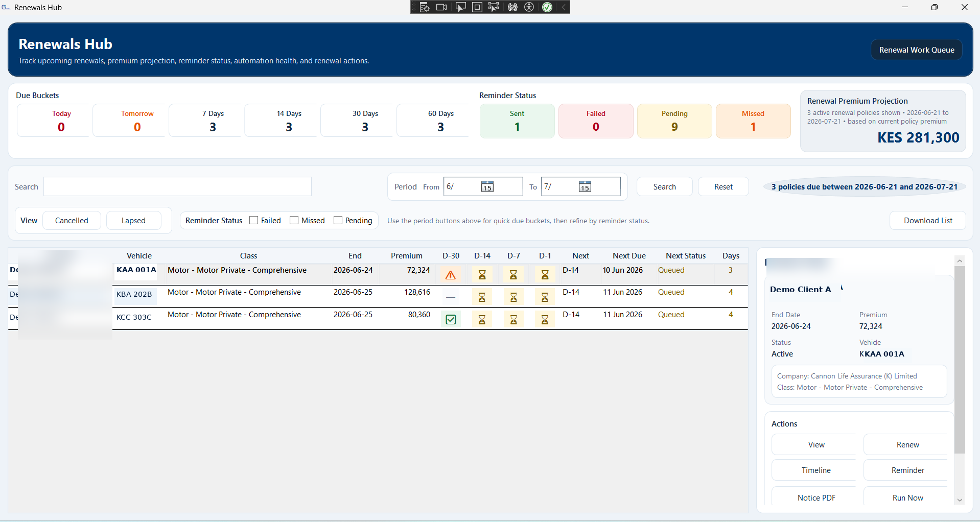Click the D-7 hourglass icon for KBA 202B

click(x=514, y=297)
